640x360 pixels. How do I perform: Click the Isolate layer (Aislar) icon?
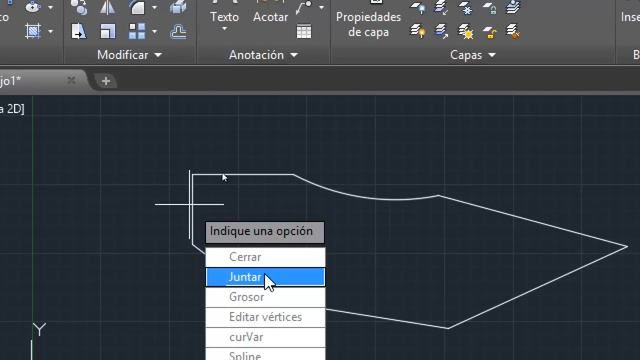441,7
